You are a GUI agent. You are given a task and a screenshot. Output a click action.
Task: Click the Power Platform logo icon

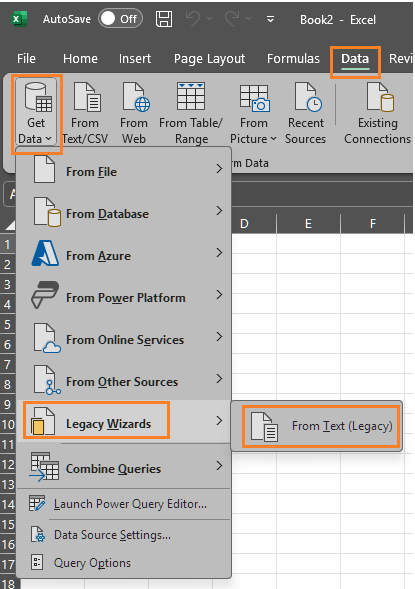45,295
